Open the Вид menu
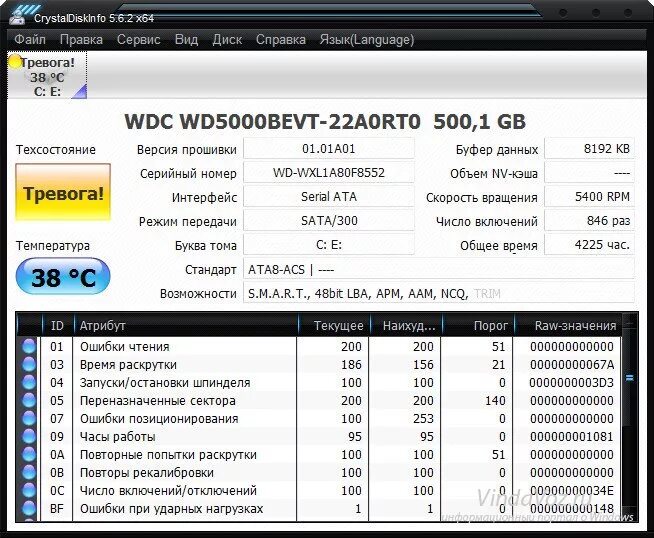Image resolution: width=654 pixels, height=538 pixels. point(186,40)
